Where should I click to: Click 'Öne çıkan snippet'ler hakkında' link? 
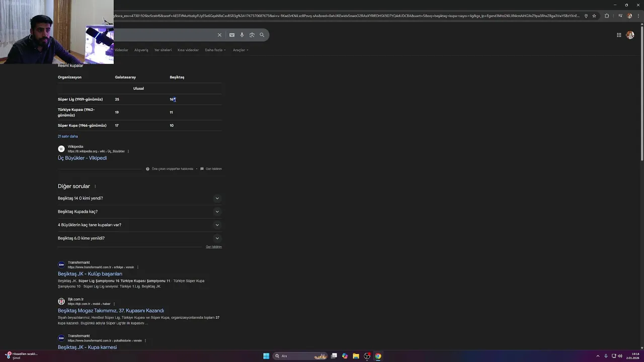click(x=173, y=169)
